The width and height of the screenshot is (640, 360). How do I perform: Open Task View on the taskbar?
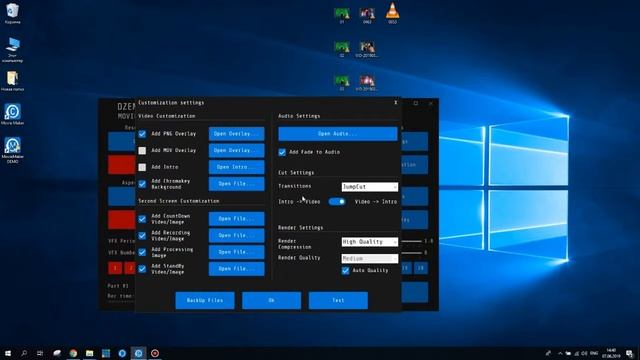(40, 353)
